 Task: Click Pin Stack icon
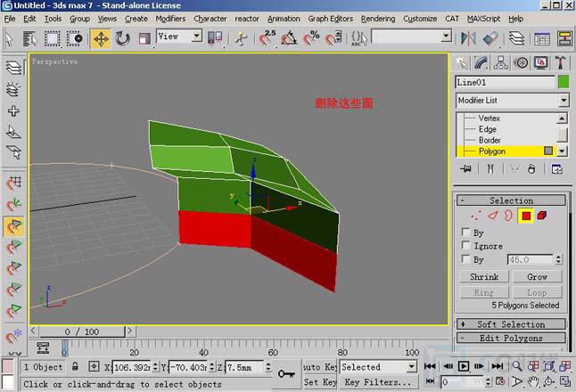(x=465, y=169)
